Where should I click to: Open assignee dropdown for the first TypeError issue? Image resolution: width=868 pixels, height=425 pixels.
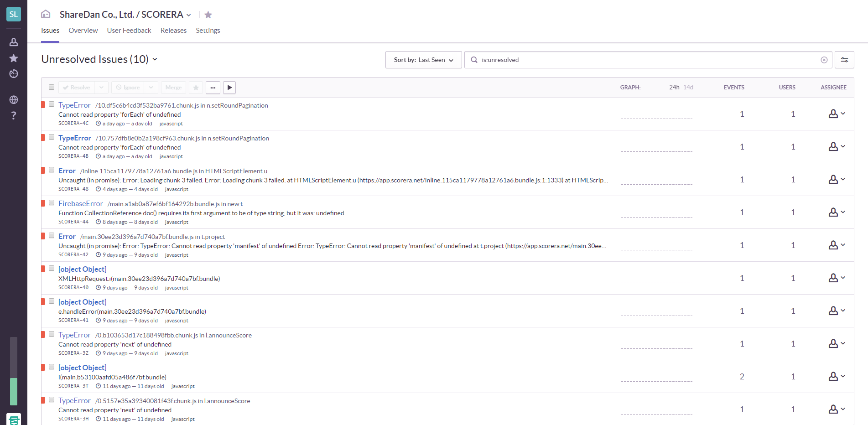837,114
